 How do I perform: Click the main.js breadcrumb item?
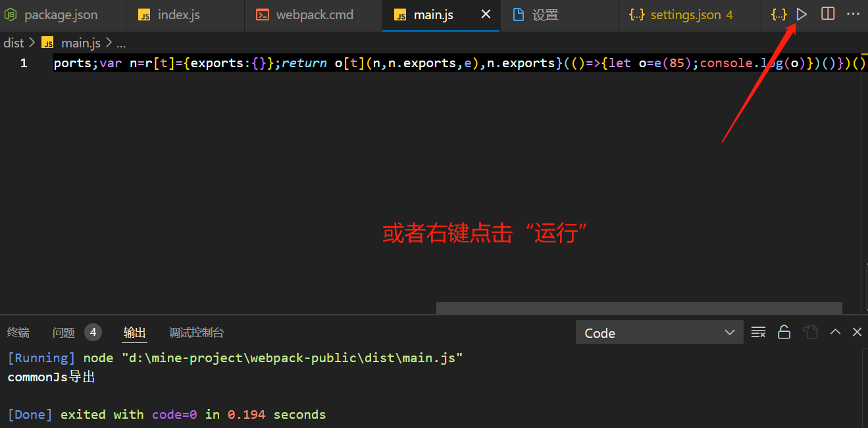pyautogui.click(x=80, y=43)
